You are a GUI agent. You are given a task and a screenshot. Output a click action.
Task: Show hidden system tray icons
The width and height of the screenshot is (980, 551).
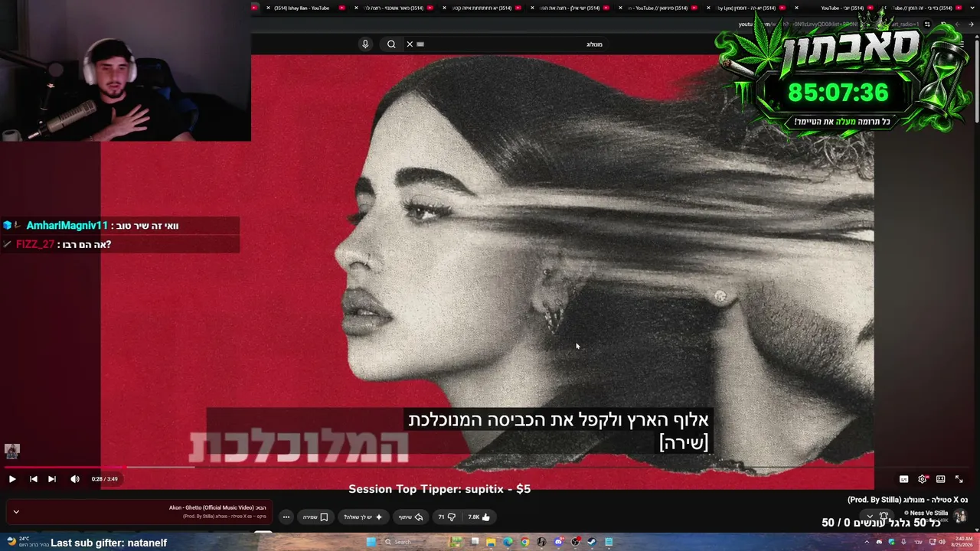point(867,542)
